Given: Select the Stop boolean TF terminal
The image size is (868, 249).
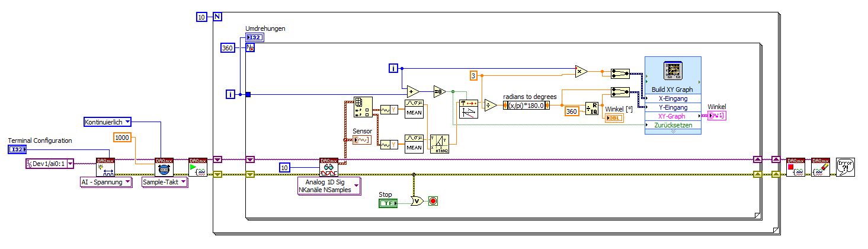Looking at the screenshot, I should pyautogui.click(x=389, y=203).
